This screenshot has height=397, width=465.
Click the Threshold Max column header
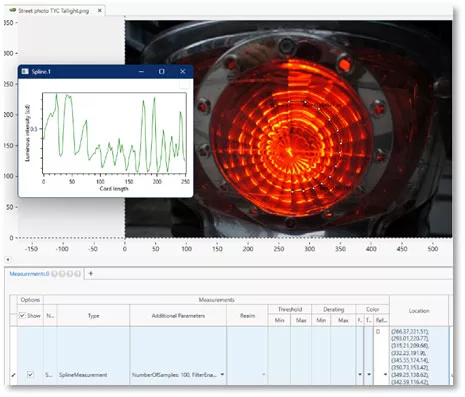pyautogui.click(x=301, y=320)
